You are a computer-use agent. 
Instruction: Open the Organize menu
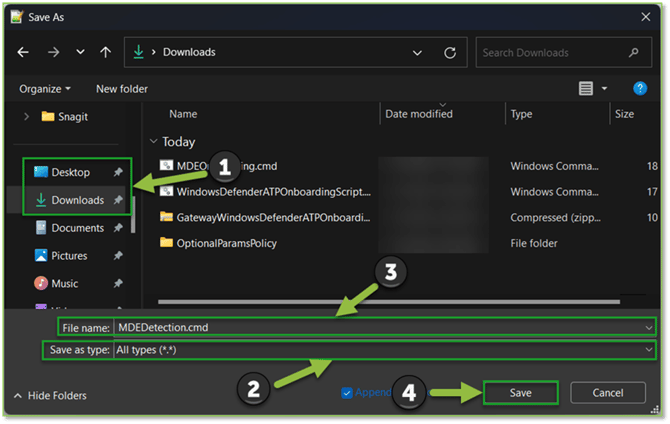click(45, 89)
